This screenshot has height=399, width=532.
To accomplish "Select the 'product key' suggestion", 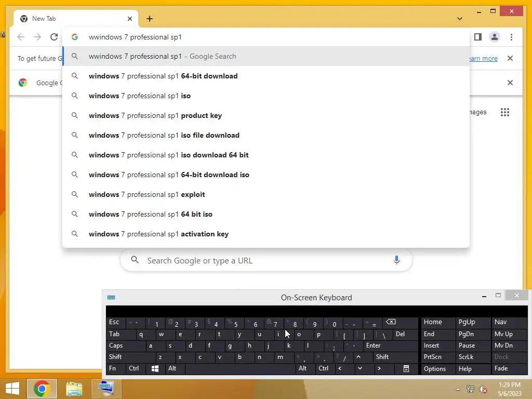I will (267, 115).
